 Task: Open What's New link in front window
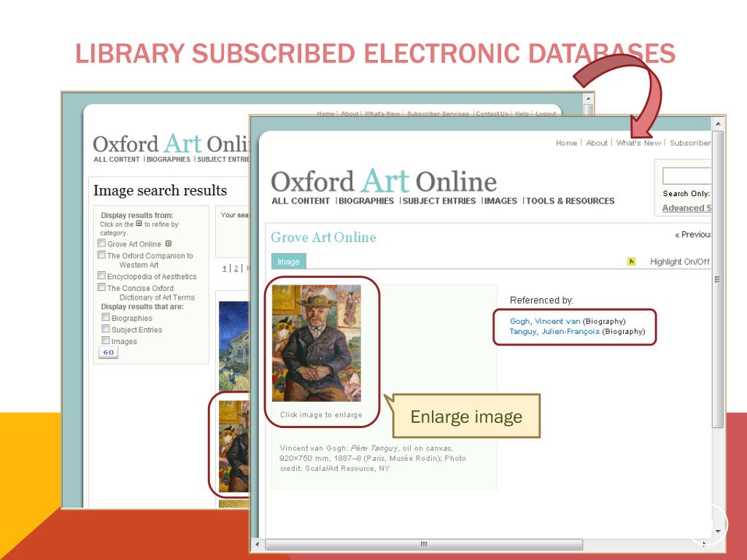(x=639, y=143)
